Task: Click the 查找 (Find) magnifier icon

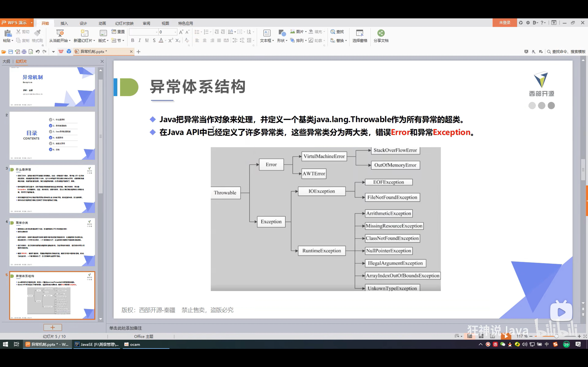Action: click(x=333, y=32)
